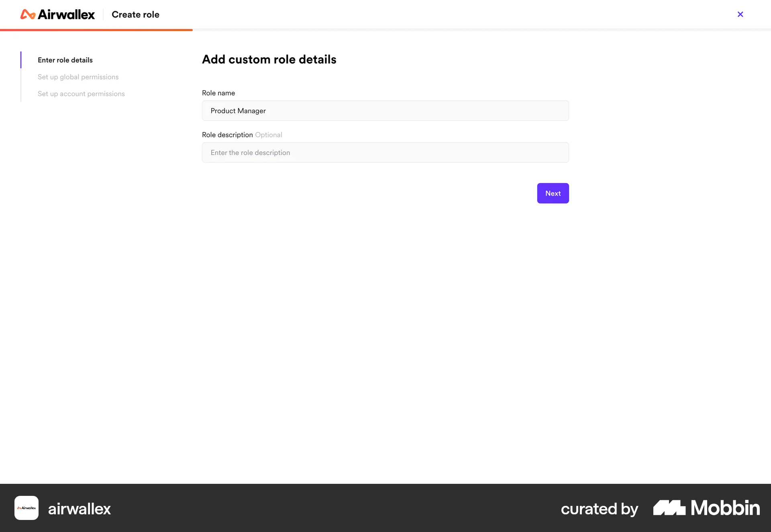Select the Product Manager text in Role name

click(238, 110)
